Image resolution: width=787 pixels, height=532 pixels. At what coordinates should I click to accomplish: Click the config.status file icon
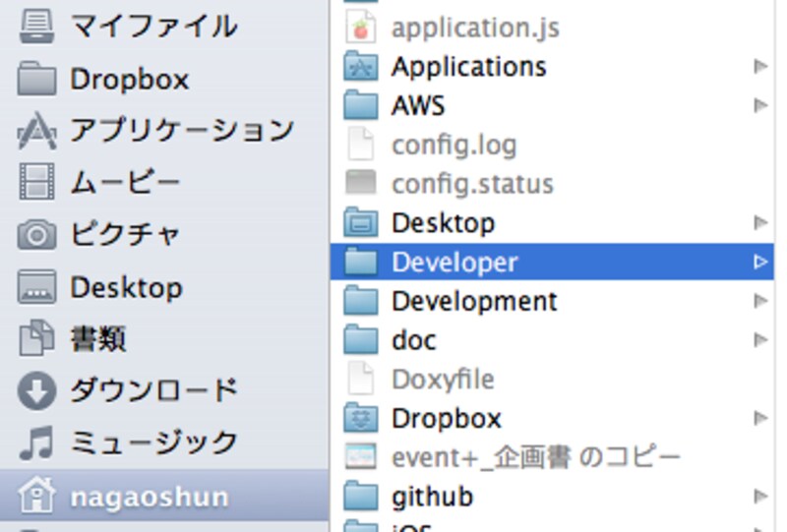tap(360, 183)
